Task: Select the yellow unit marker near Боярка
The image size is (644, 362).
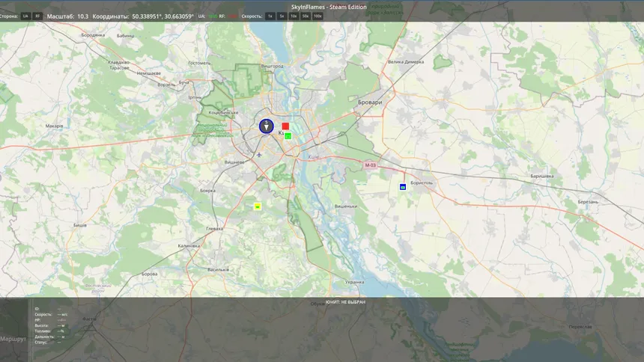Action: pyautogui.click(x=258, y=206)
